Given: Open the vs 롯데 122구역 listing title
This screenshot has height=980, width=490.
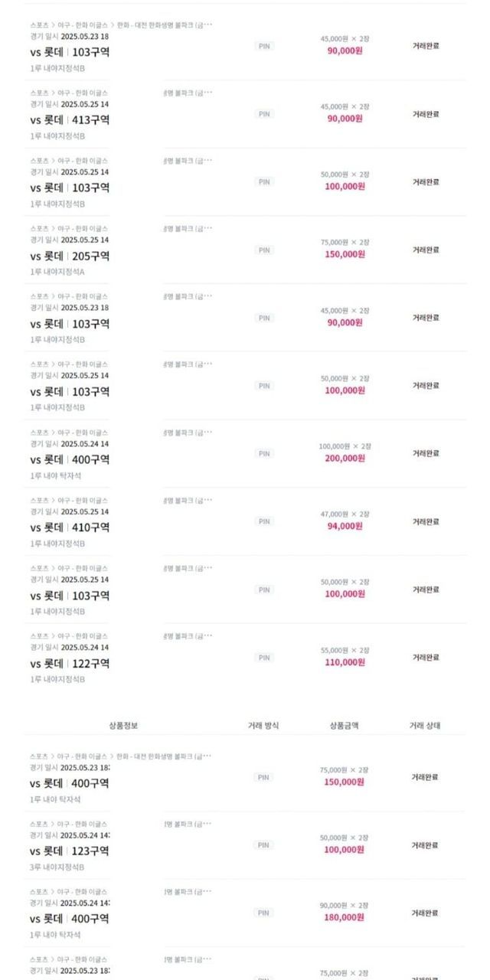Looking at the screenshot, I should (x=70, y=664).
